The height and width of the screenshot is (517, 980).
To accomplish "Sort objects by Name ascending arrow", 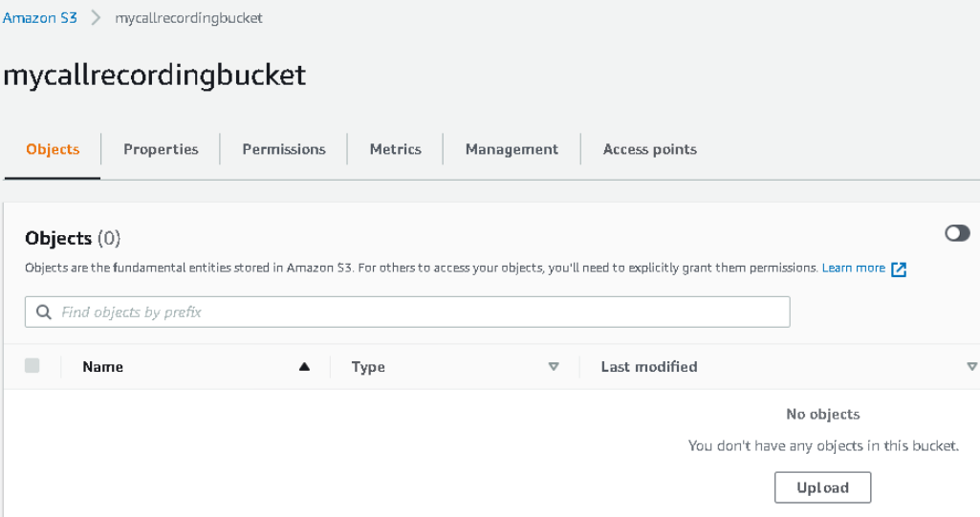I will (x=304, y=367).
